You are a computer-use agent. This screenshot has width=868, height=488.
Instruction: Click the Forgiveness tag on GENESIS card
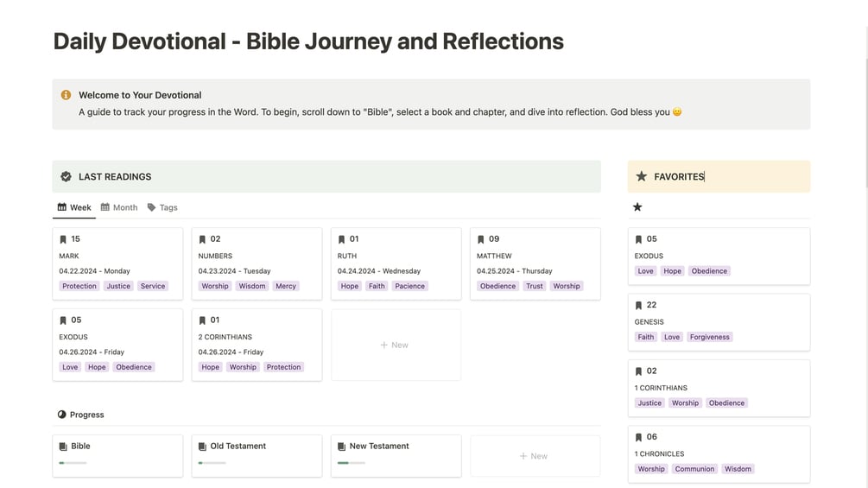pyautogui.click(x=709, y=337)
